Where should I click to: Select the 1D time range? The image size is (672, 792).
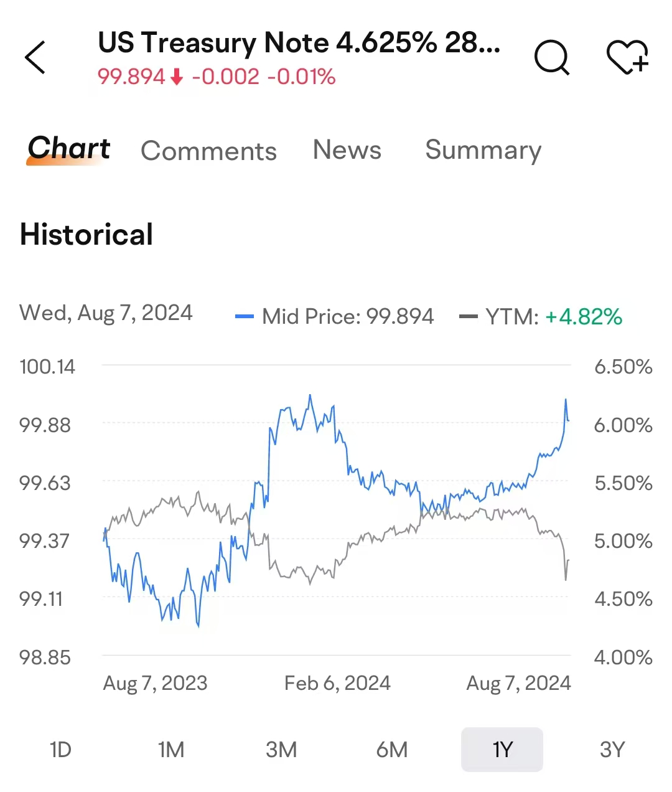point(60,750)
